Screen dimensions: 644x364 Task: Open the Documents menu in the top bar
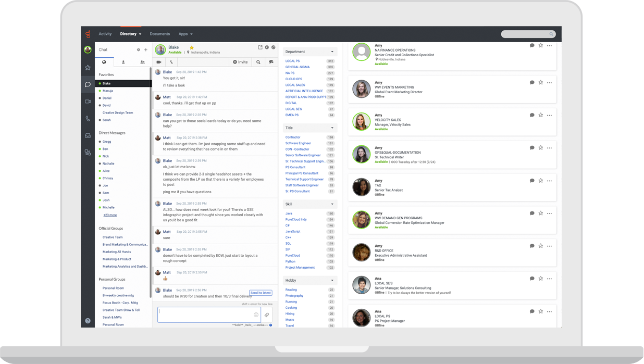pyautogui.click(x=159, y=33)
